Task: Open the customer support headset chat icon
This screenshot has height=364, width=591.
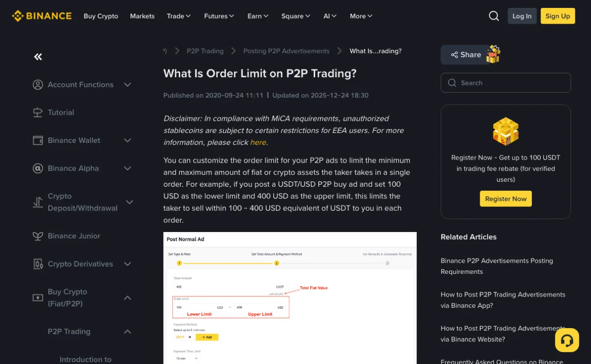Action: (x=567, y=340)
